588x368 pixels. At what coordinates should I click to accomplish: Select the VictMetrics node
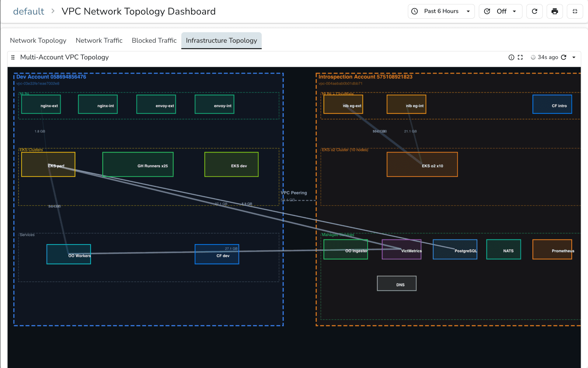pos(402,250)
